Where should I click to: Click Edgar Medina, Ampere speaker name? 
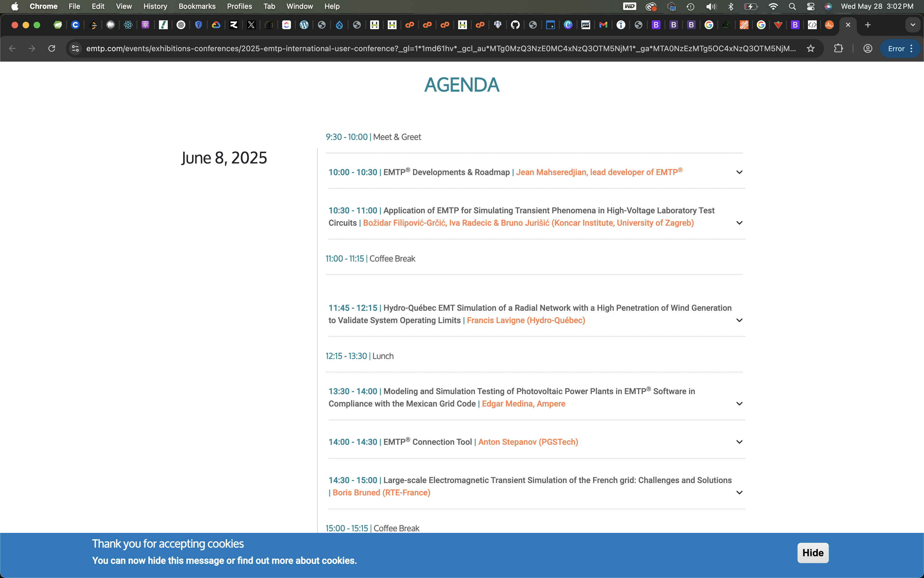(x=524, y=404)
